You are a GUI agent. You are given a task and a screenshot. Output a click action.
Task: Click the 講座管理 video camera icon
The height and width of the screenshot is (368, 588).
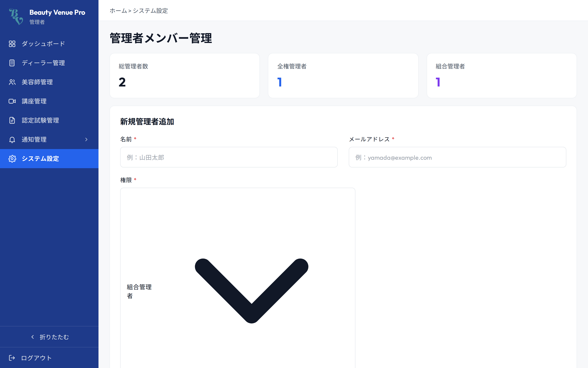(x=12, y=101)
